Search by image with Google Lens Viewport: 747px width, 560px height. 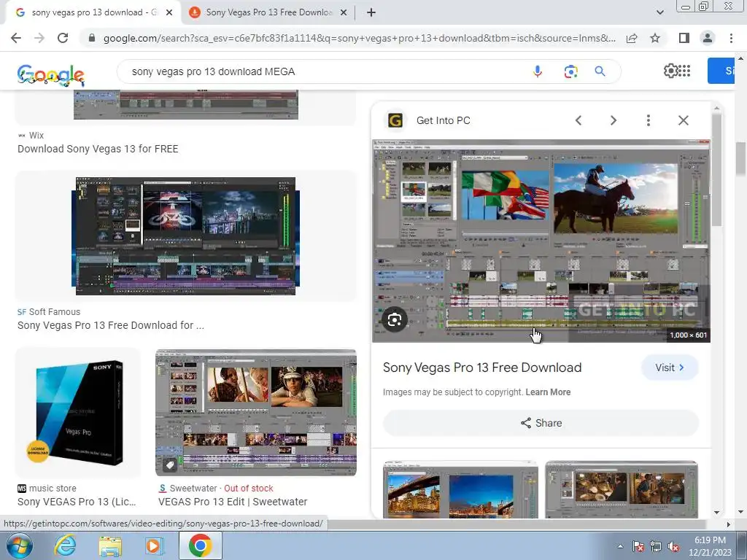point(570,71)
